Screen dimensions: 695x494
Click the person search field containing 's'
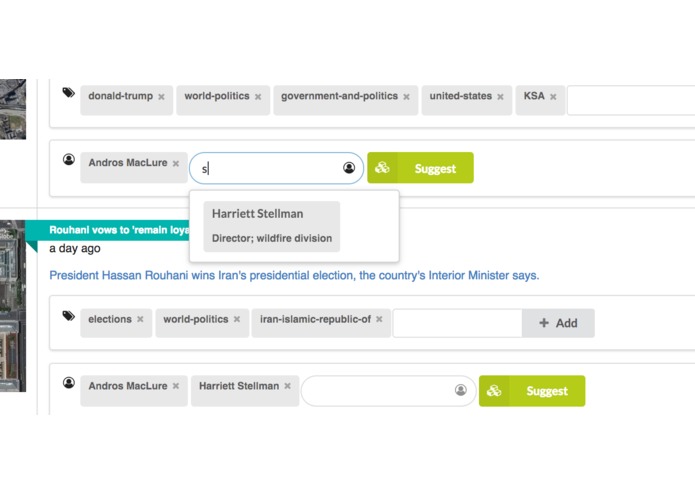click(277, 168)
